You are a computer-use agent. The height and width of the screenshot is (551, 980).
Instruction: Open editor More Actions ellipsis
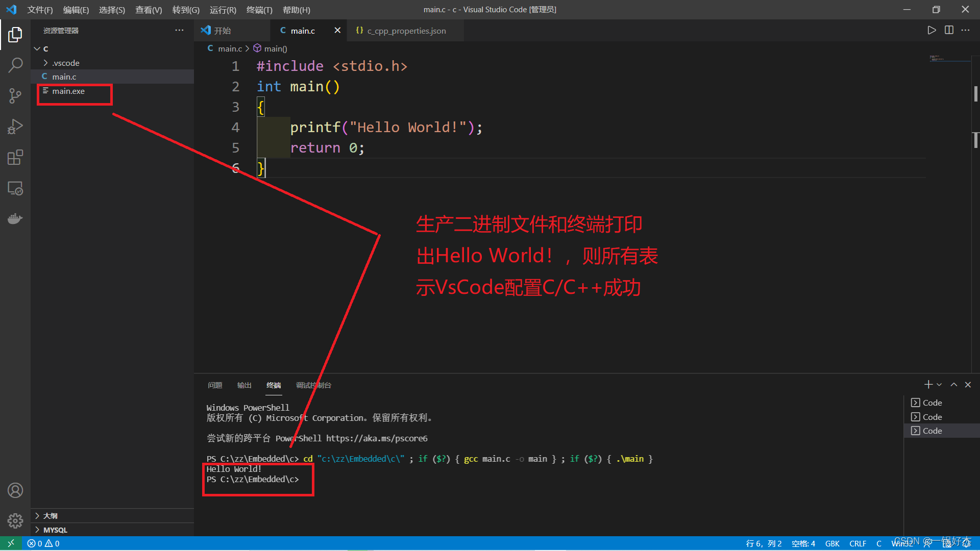(965, 30)
